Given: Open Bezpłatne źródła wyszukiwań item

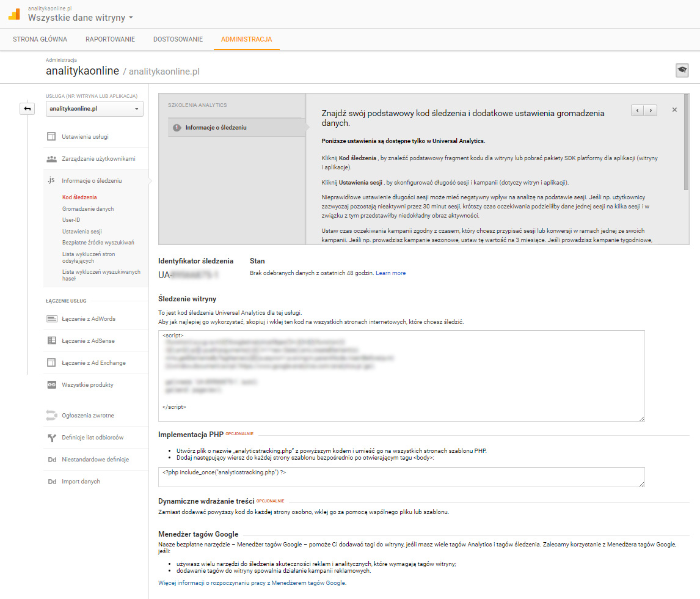Looking at the screenshot, I should click(98, 243).
